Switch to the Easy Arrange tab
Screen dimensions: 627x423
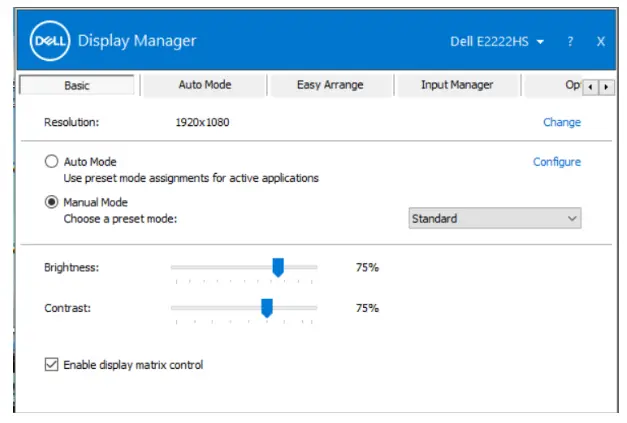click(x=330, y=85)
